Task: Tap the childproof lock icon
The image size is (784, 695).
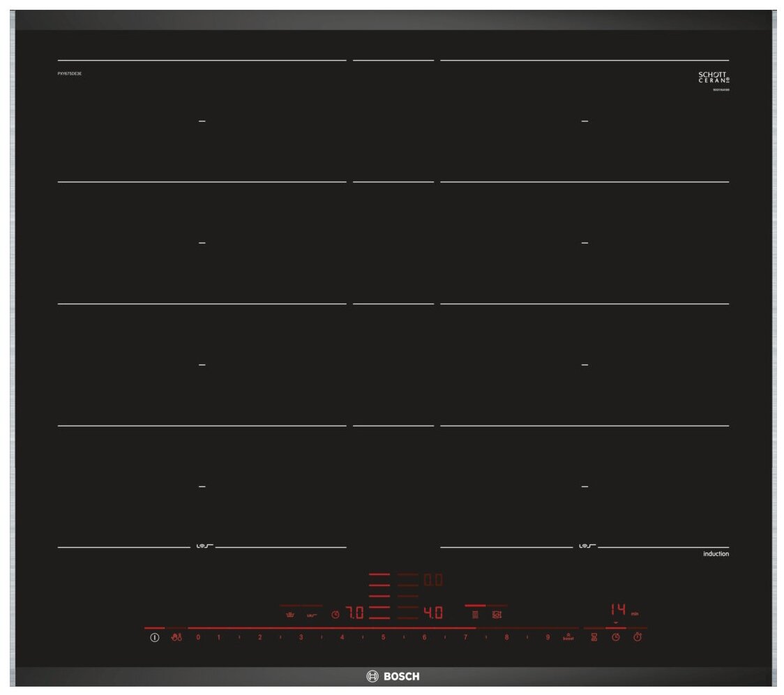Action: 176,638
